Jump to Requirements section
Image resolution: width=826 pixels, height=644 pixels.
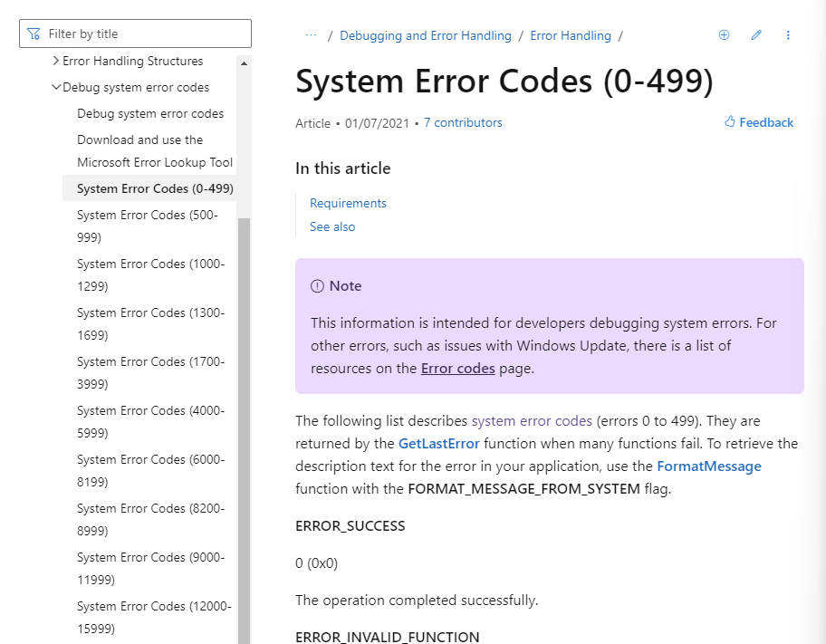348,204
